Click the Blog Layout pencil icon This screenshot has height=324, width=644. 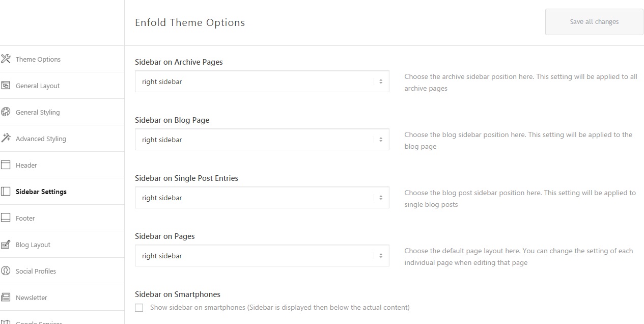pyautogui.click(x=6, y=245)
